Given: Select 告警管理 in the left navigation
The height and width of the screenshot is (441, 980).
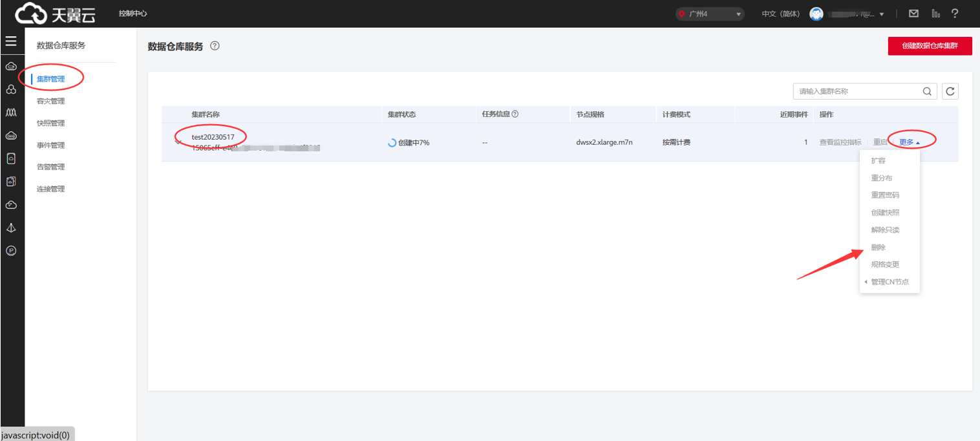Looking at the screenshot, I should click(x=50, y=167).
